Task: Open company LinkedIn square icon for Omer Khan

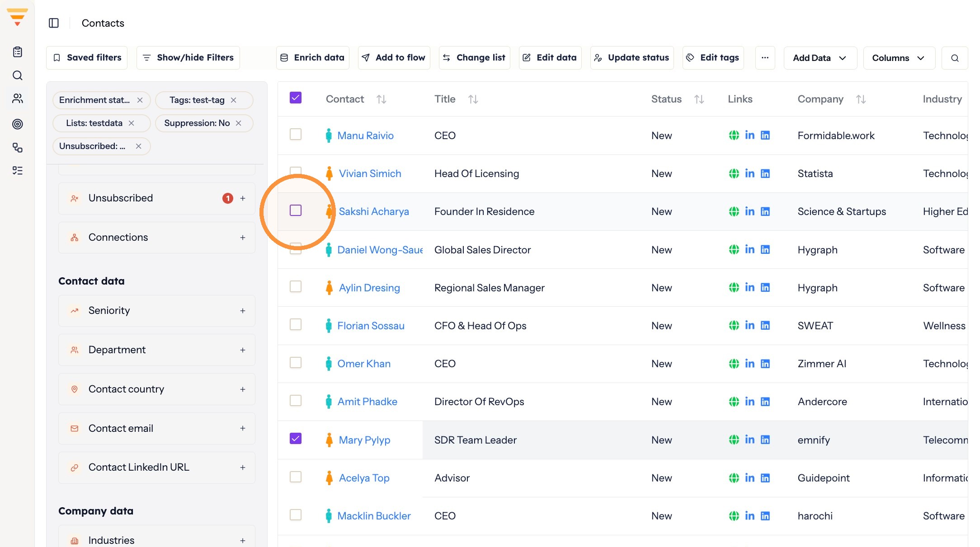Action: (765, 364)
